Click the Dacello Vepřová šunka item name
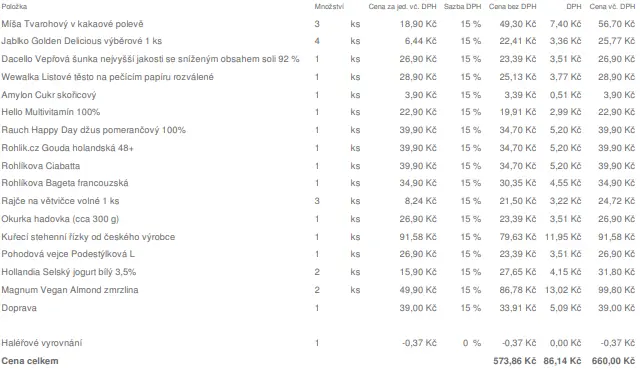 [150, 59]
